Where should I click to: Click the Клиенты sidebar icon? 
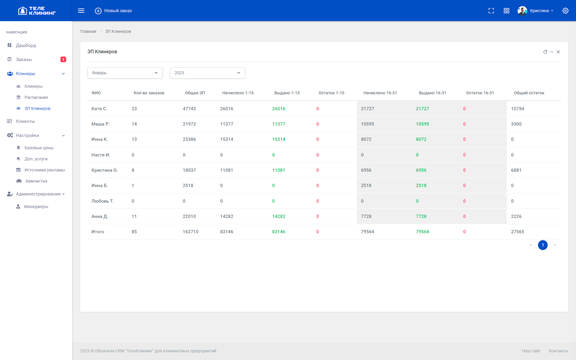[x=10, y=121]
